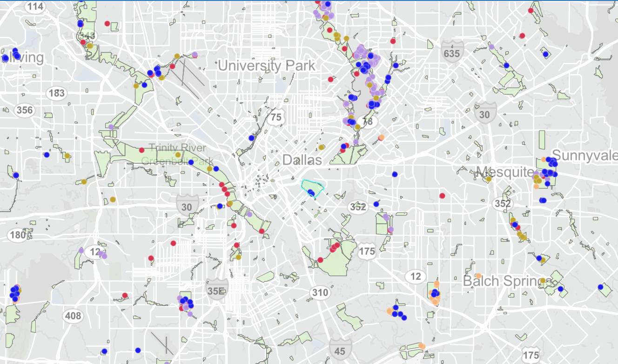Click the Sunnyvale city label
Image resolution: width=618 pixels, height=364 pixels.
[584, 155]
